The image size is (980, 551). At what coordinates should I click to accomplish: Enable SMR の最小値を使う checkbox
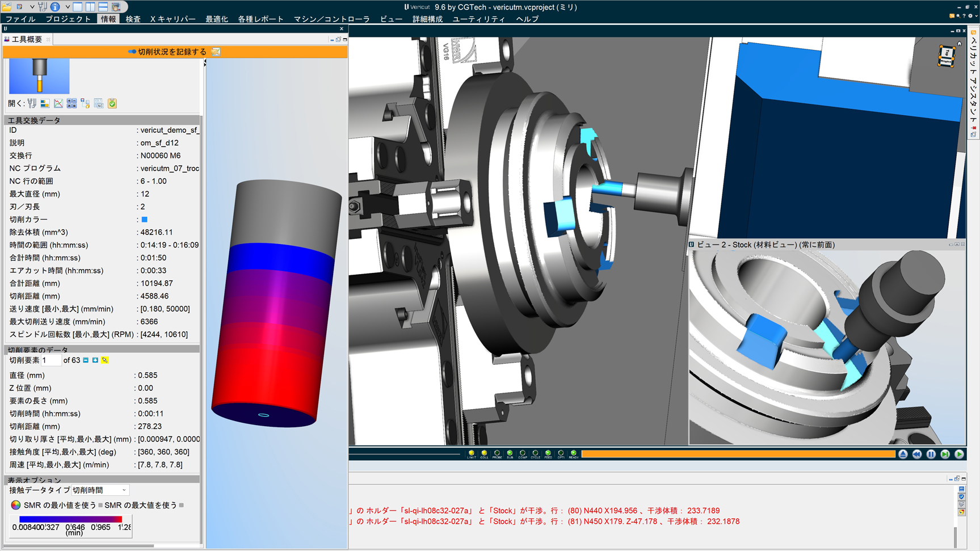(x=100, y=505)
